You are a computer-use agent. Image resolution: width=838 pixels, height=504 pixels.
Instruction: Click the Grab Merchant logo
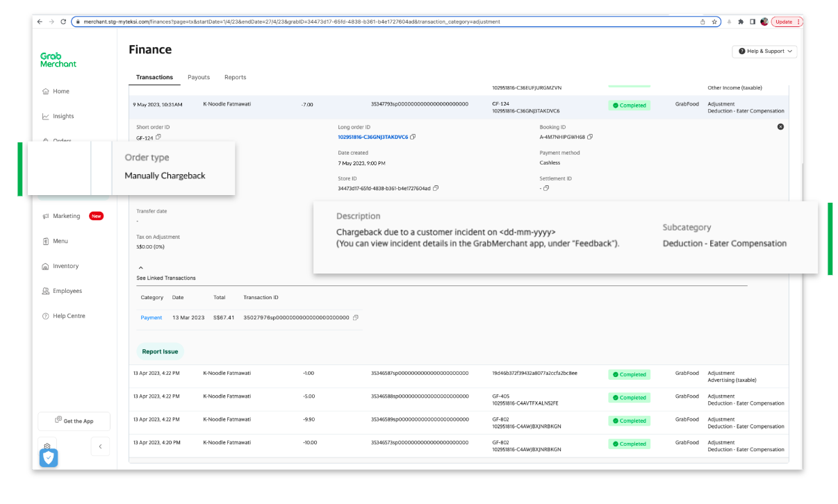click(58, 60)
